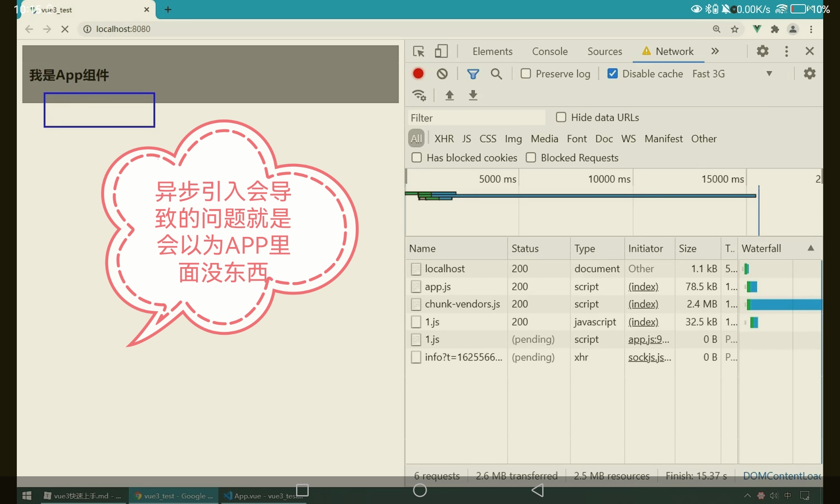Expand more DevTools tabs chevron

point(715,51)
